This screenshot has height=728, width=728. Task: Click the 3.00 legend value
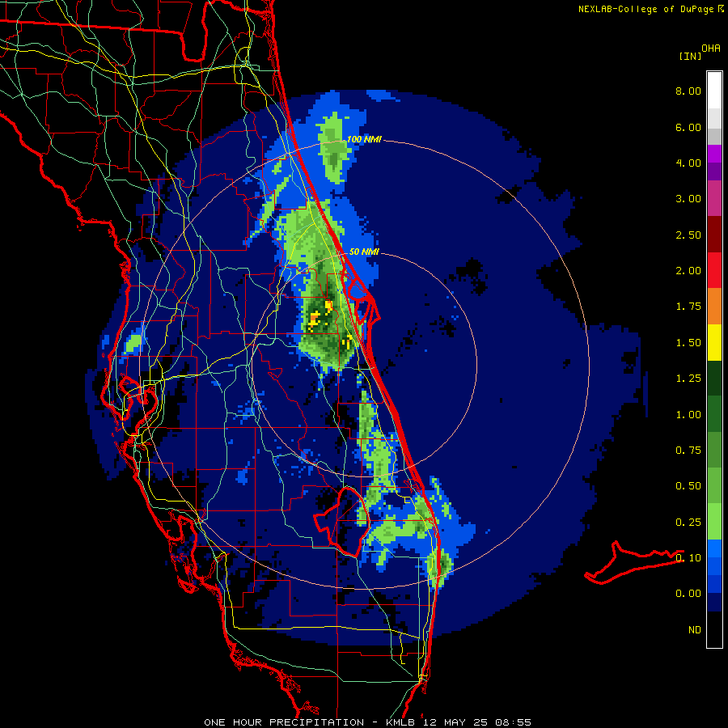click(688, 199)
